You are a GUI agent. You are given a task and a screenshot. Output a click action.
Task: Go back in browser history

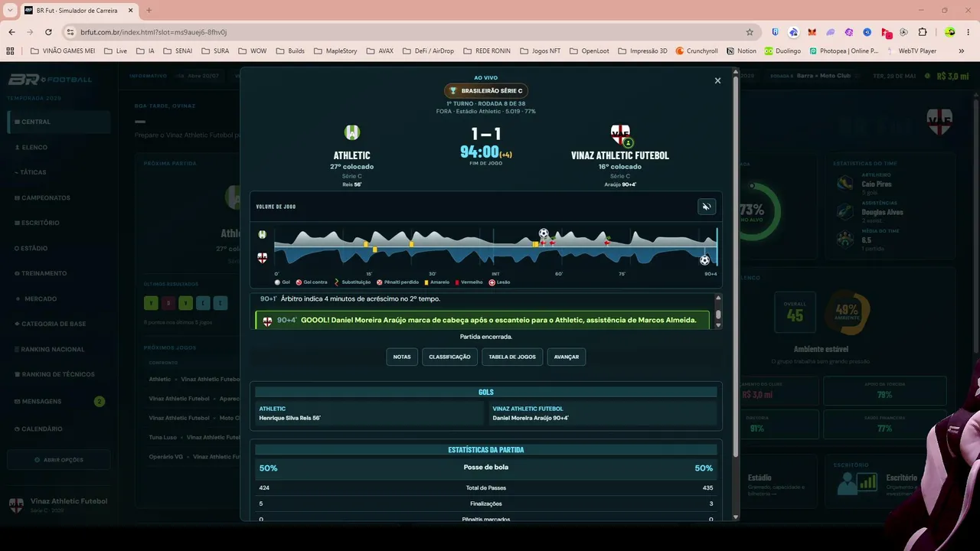11,32
